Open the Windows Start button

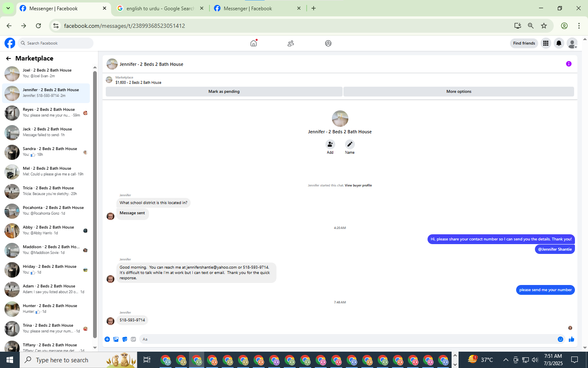10,360
